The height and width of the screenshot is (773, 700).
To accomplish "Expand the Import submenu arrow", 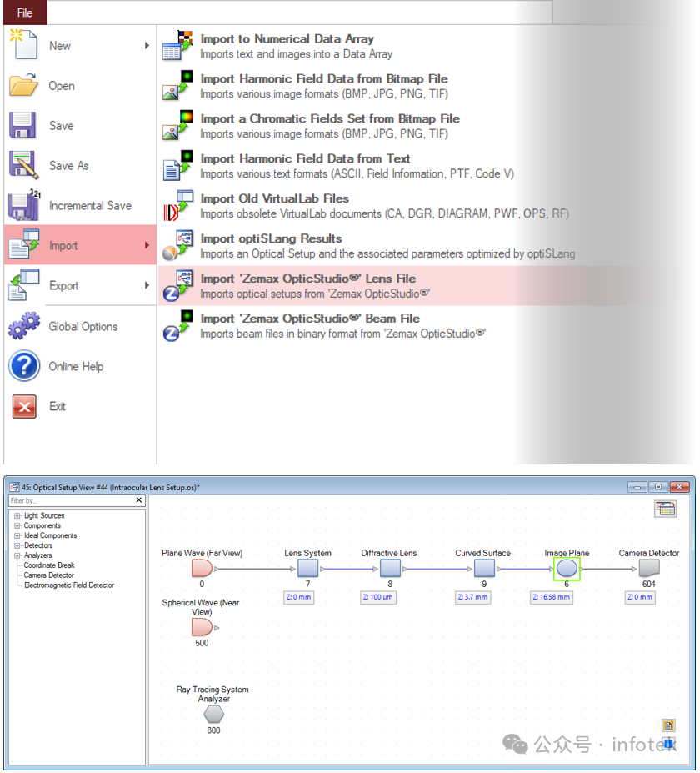I will coord(147,245).
